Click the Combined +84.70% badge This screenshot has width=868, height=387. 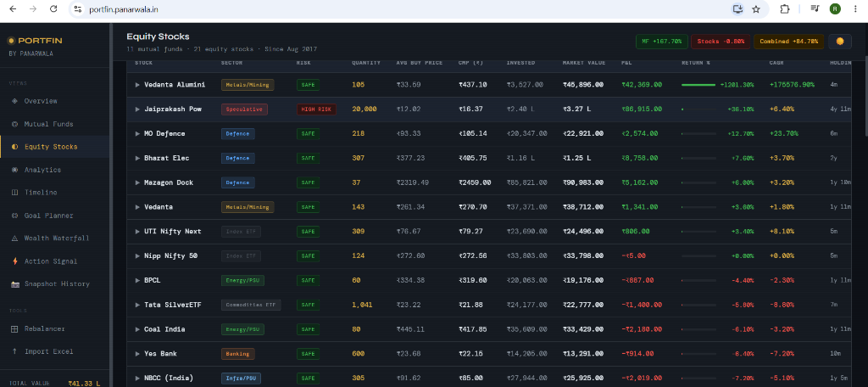(x=788, y=42)
